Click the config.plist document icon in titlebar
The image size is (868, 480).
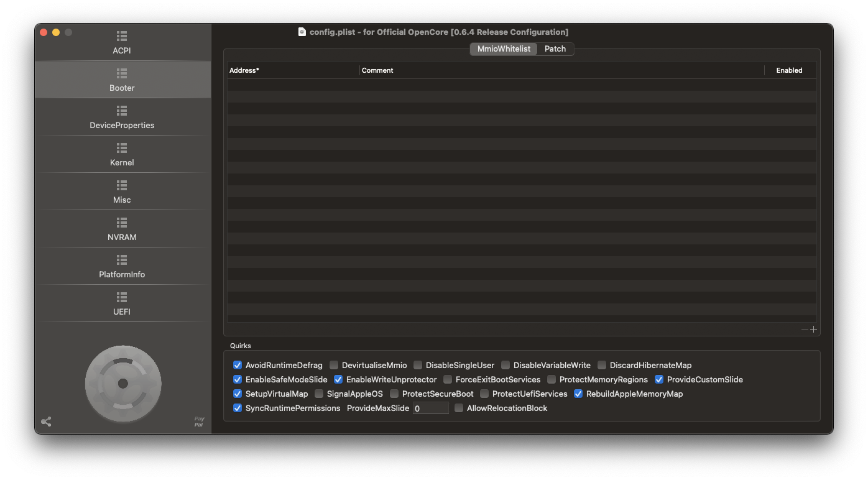pyautogui.click(x=302, y=32)
